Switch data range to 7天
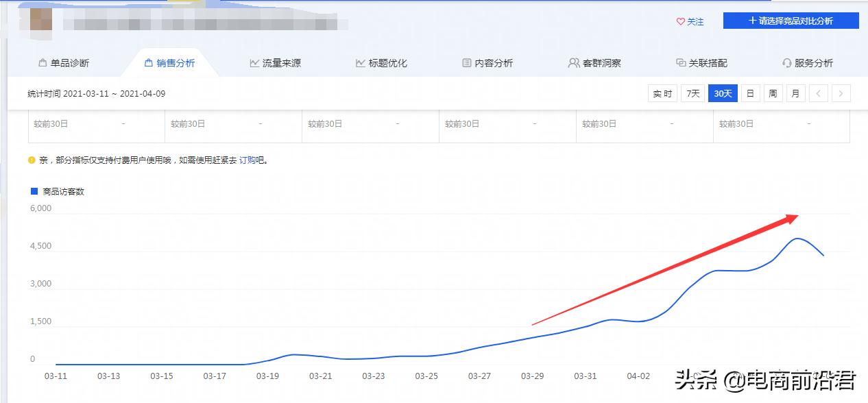 (x=692, y=93)
